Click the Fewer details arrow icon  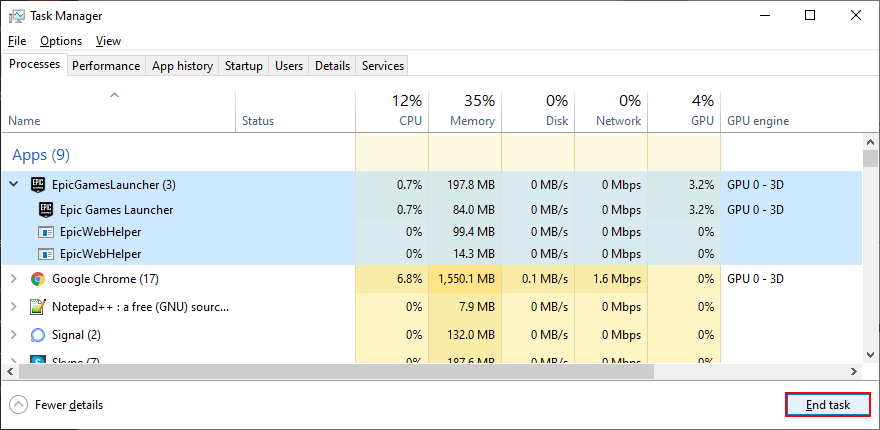(x=19, y=405)
